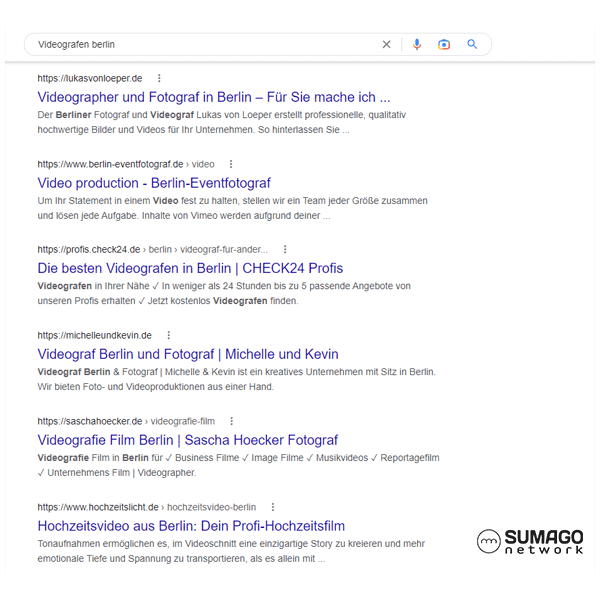Click snippet starting 'Videografie Film in Berlin für'
Image resolution: width=600 pixels, height=600 pixels.
pos(238,465)
